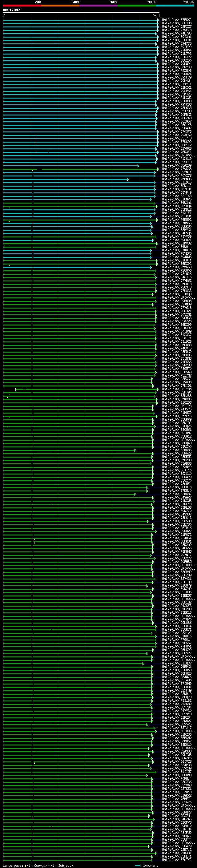This screenshot has height=868, width=197.
Task: Click the purple ~60% identity legend segment
Action: (99, 6)
